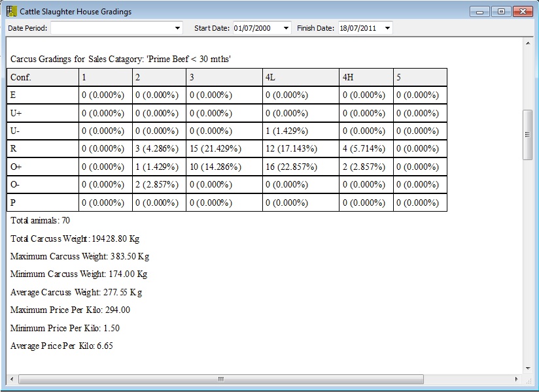Viewport: 539px width, 392px height.
Task: Select the 'R' row label cell
Action: point(43,148)
